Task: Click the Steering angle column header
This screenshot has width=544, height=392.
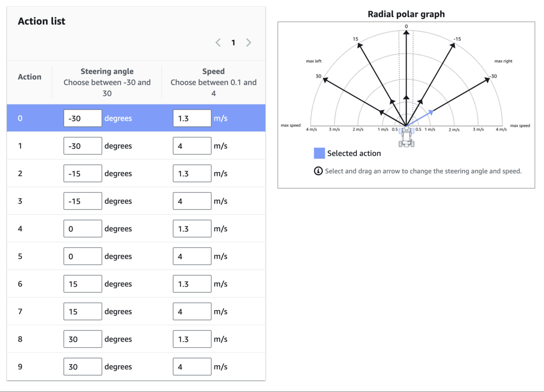Action: 107,72
